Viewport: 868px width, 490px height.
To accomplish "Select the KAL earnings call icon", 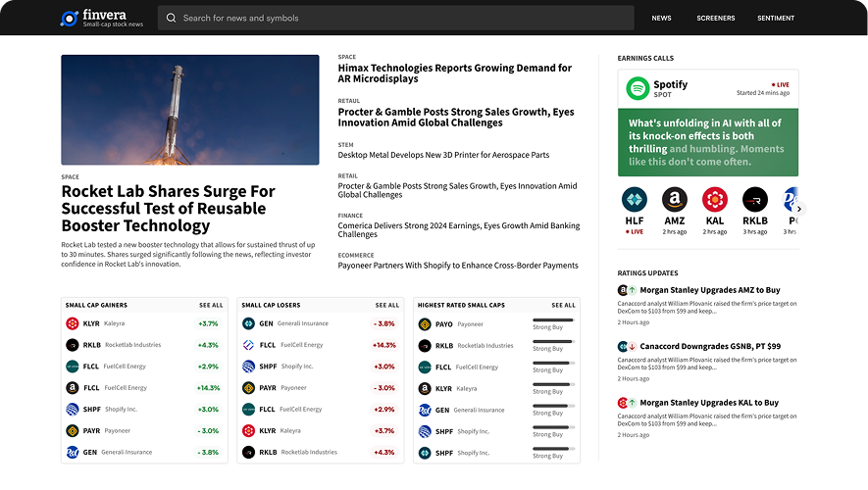I will pyautogui.click(x=715, y=200).
